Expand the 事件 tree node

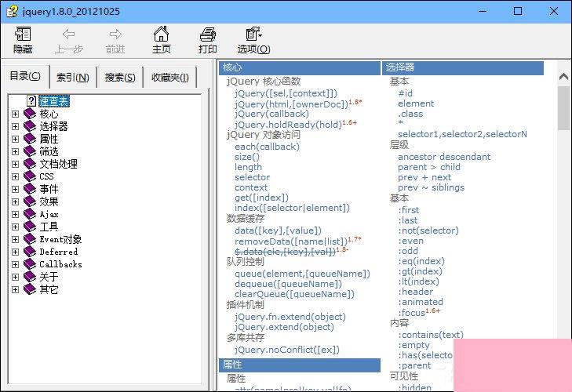pos(15,189)
